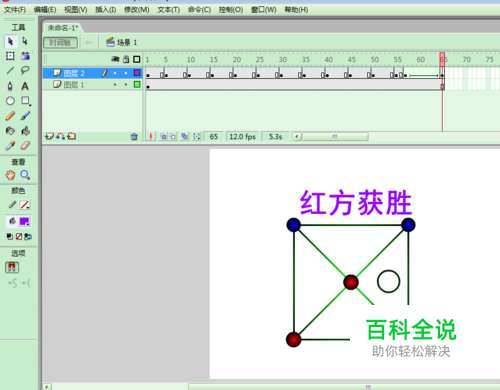Select the Text tool
500x390 pixels.
[25, 86]
